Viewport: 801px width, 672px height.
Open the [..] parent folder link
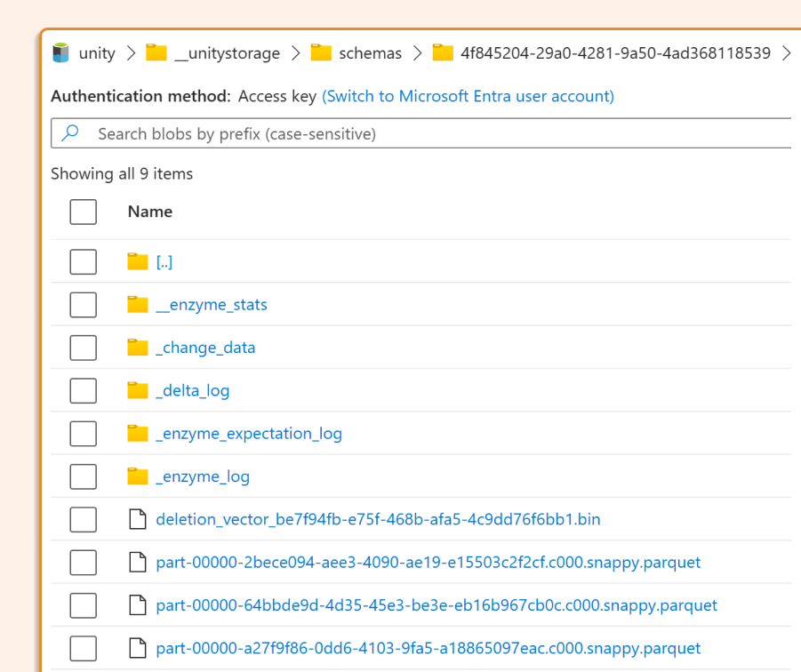click(164, 261)
